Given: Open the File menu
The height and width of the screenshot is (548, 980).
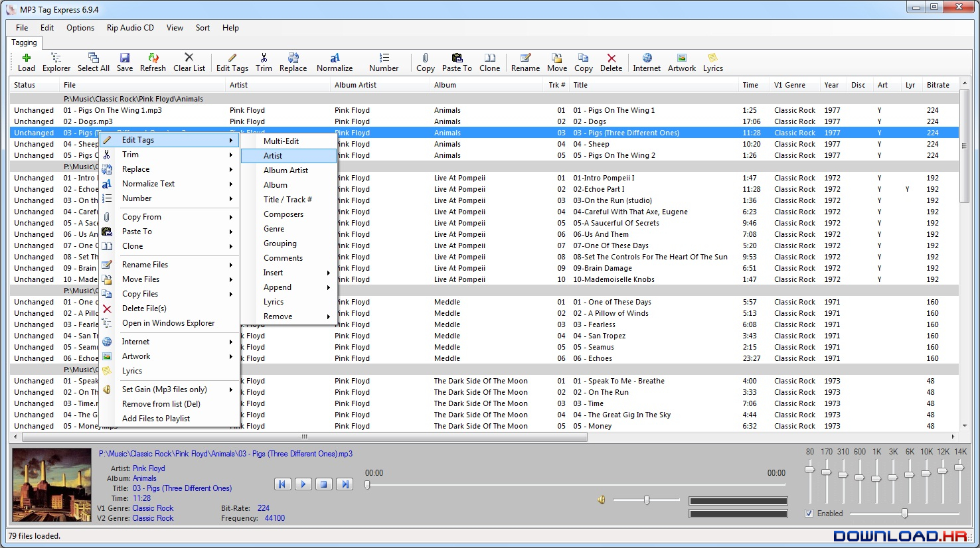Looking at the screenshot, I should [x=22, y=28].
